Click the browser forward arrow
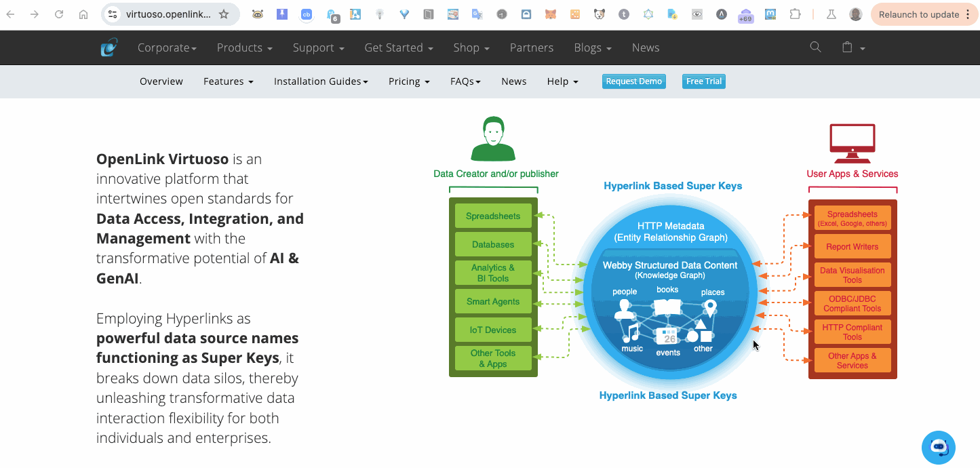Viewport: 980px width, 468px height. point(35,14)
